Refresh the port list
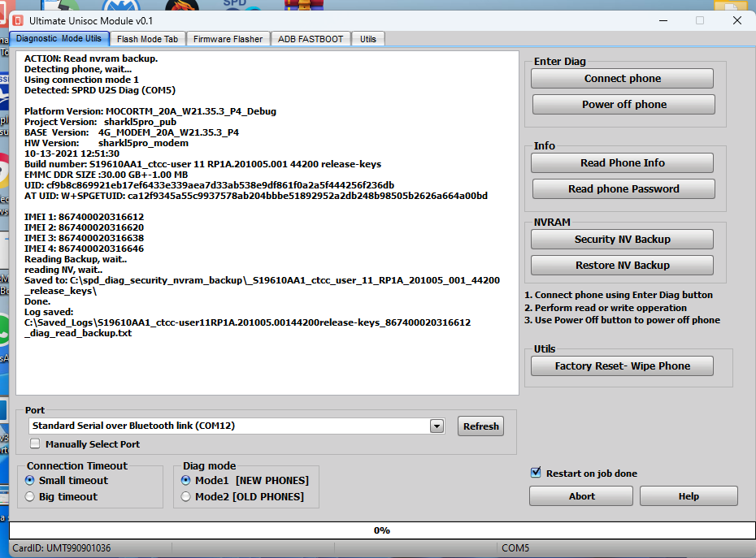This screenshot has width=756, height=558. click(x=480, y=426)
